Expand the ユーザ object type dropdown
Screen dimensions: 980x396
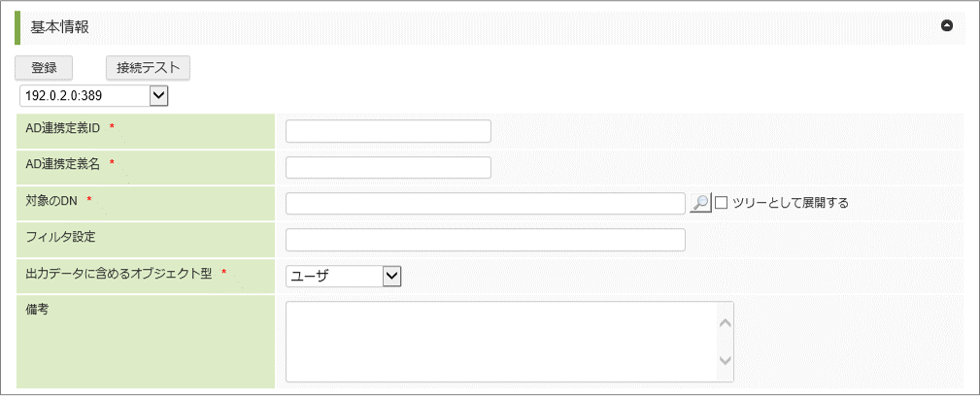(x=391, y=276)
